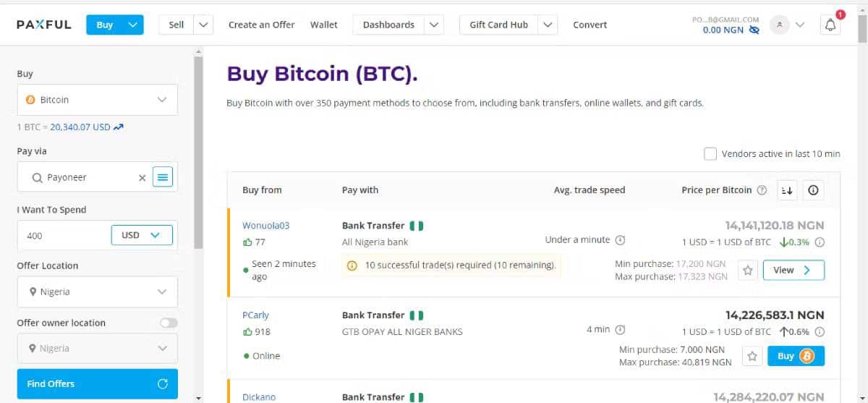Show margin info for 0.3% offer

[x=820, y=242]
